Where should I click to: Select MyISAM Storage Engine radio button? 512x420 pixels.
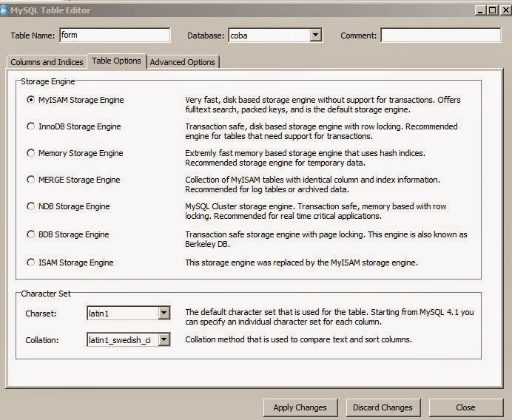pos(30,100)
